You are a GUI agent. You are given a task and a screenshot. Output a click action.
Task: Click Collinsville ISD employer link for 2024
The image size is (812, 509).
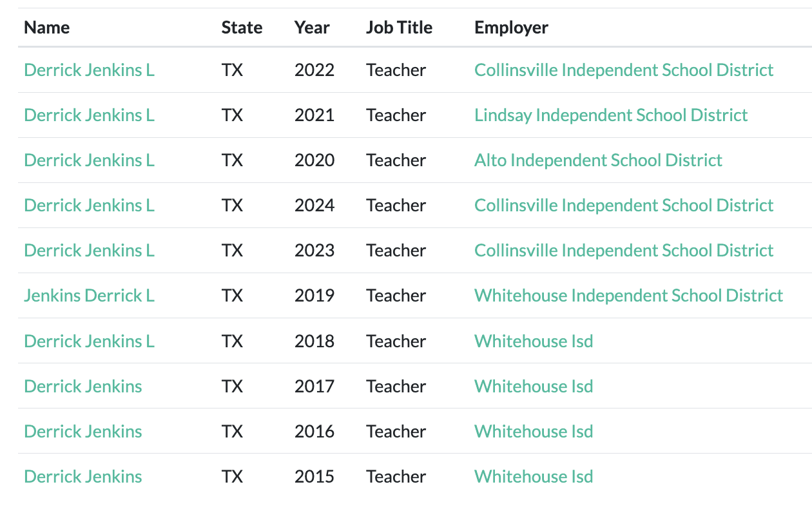pyautogui.click(x=623, y=205)
